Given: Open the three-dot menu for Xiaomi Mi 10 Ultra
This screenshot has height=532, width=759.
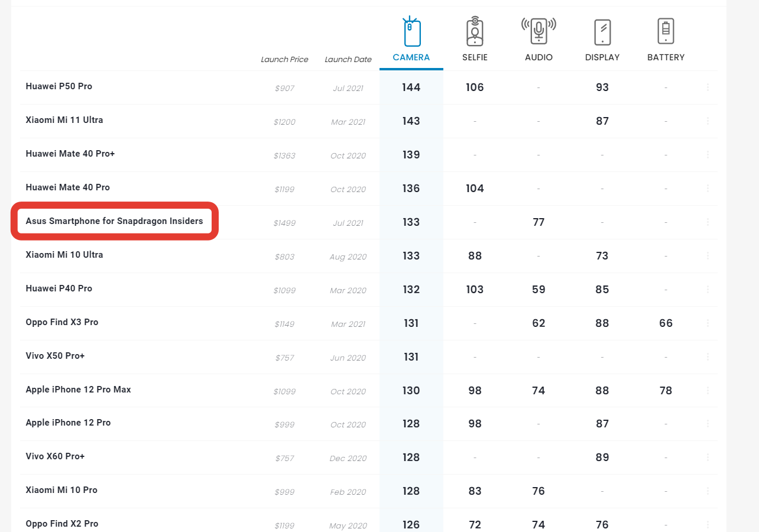Looking at the screenshot, I should (x=708, y=256).
